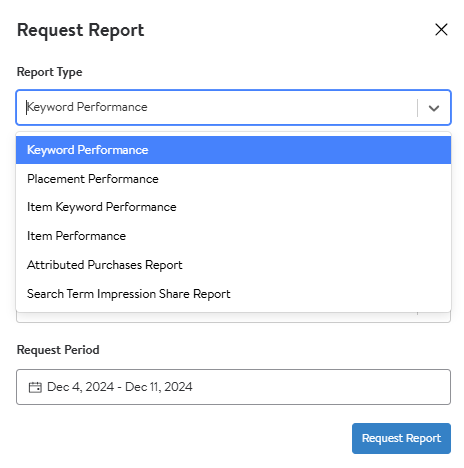Viewport: 464px width, 468px height.
Task: Click the Dec 4 – Dec 11, 2024 date text
Action: [120, 387]
